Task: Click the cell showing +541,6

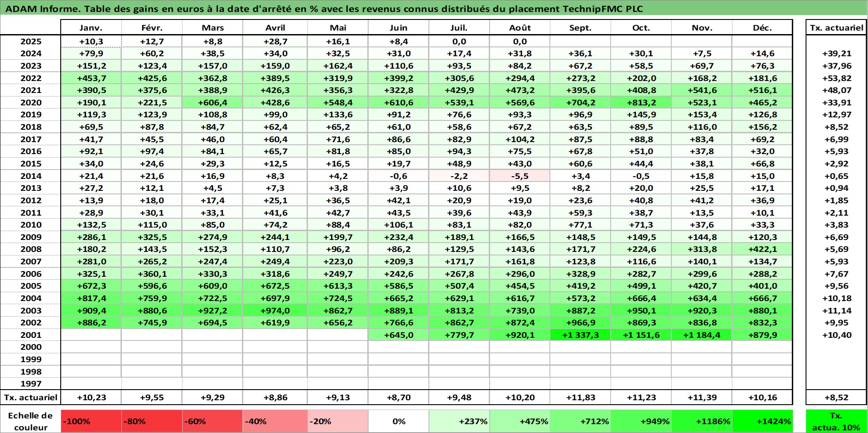Action: pyautogui.click(x=701, y=90)
